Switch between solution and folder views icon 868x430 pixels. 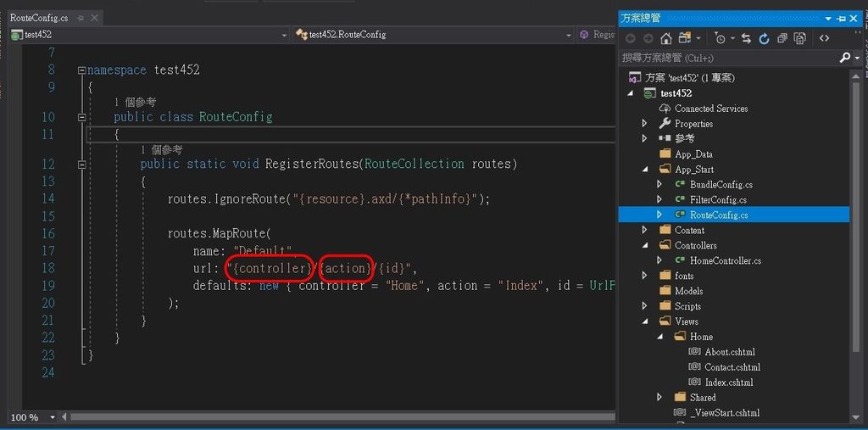coord(685,38)
